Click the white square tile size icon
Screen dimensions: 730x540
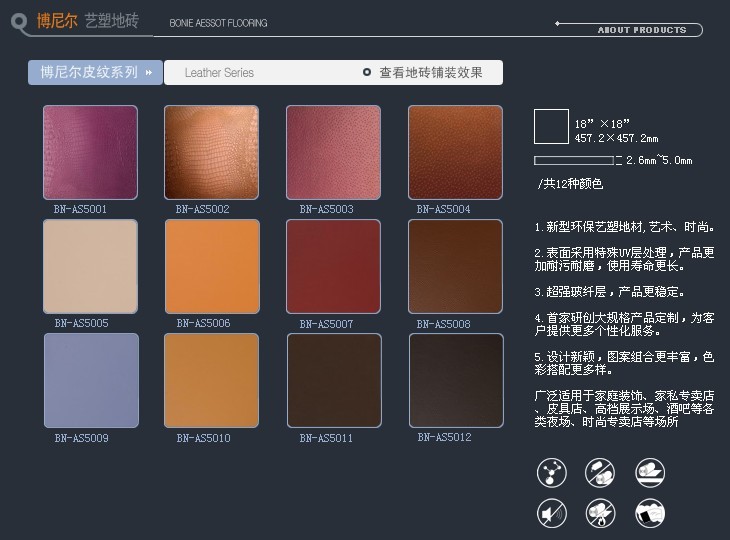click(551, 127)
